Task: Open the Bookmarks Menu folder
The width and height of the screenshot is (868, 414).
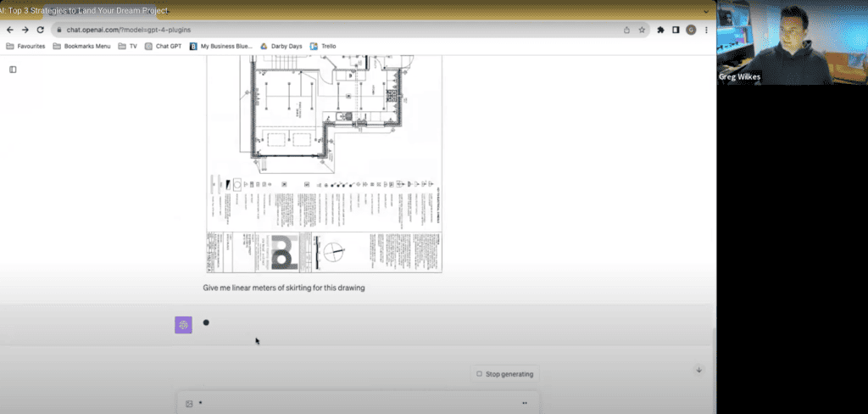Action: [82, 46]
